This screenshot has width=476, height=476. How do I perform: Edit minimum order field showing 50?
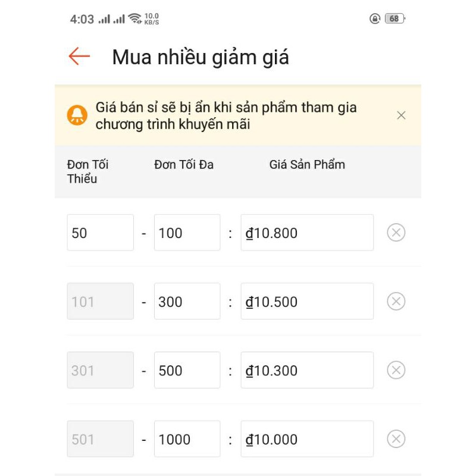(x=100, y=233)
